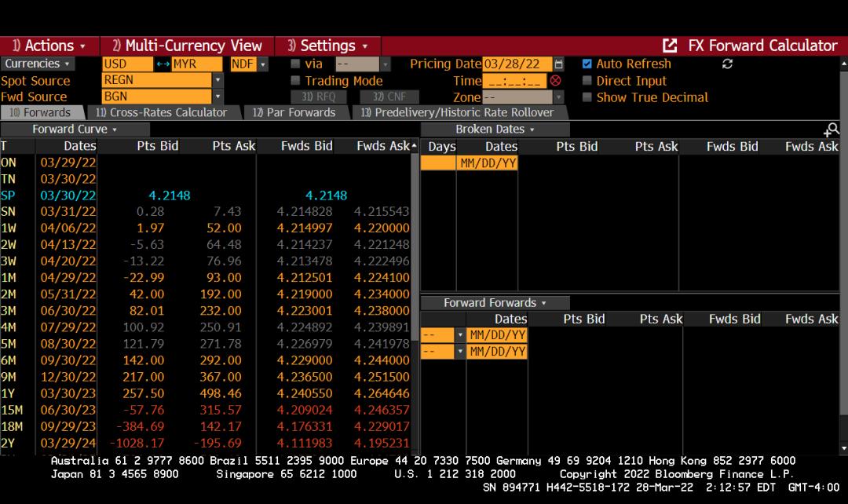Open the NDF type dropdown
The image size is (848, 504).
point(263,64)
